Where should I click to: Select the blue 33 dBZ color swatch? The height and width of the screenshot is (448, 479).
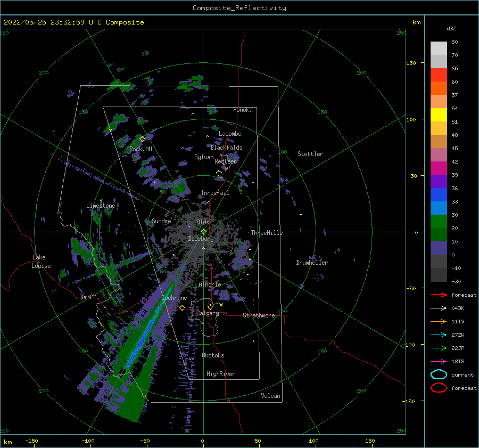439,195
